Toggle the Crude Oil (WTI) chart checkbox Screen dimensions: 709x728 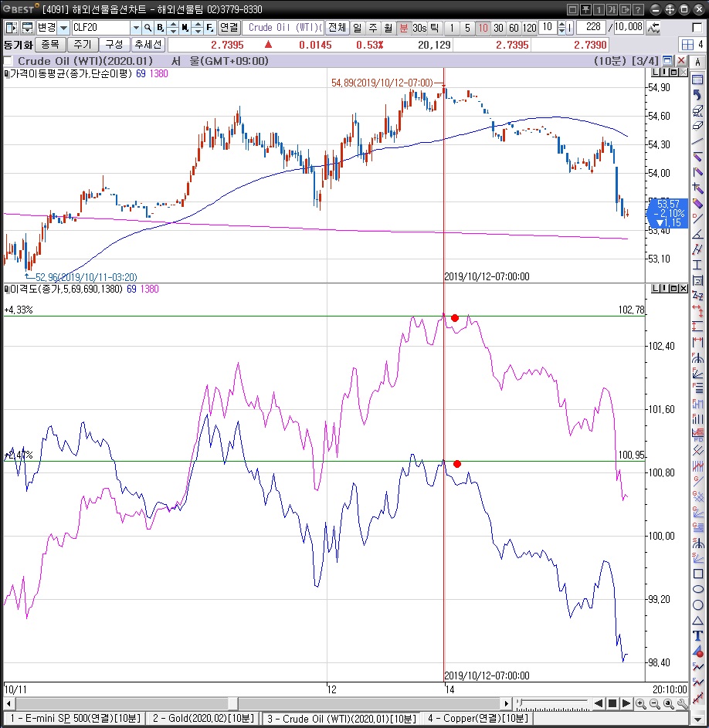(x=8, y=61)
